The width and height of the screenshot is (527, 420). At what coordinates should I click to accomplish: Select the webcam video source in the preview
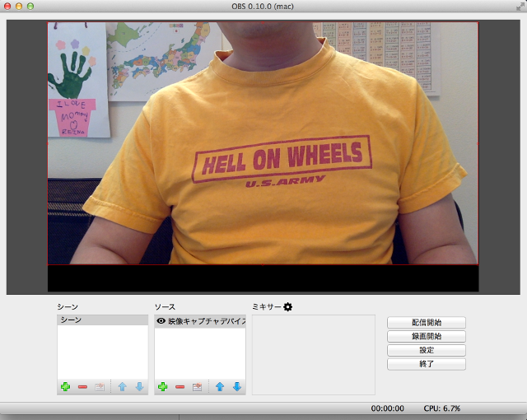coord(263,143)
